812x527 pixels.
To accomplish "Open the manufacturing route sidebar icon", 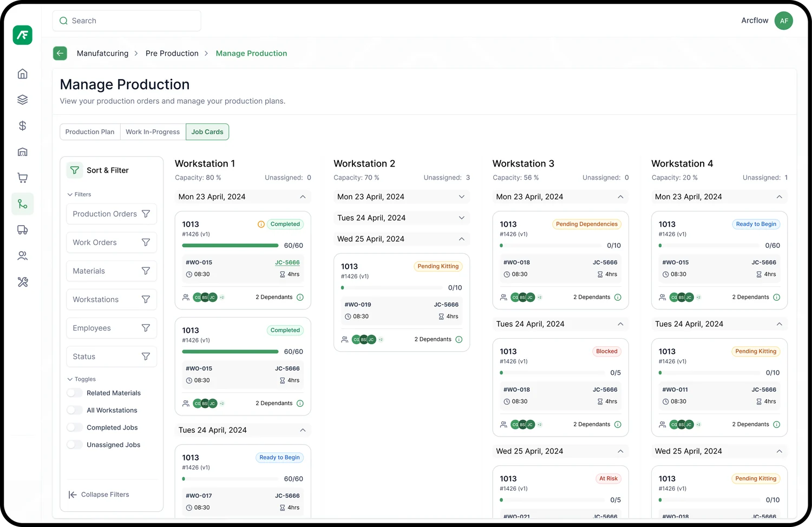I will pos(22,204).
